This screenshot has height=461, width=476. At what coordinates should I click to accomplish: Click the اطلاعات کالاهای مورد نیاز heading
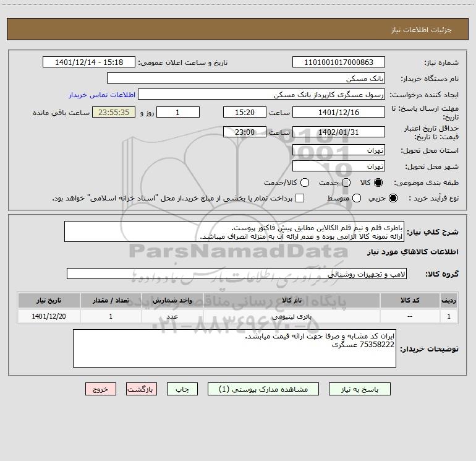click(x=412, y=252)
